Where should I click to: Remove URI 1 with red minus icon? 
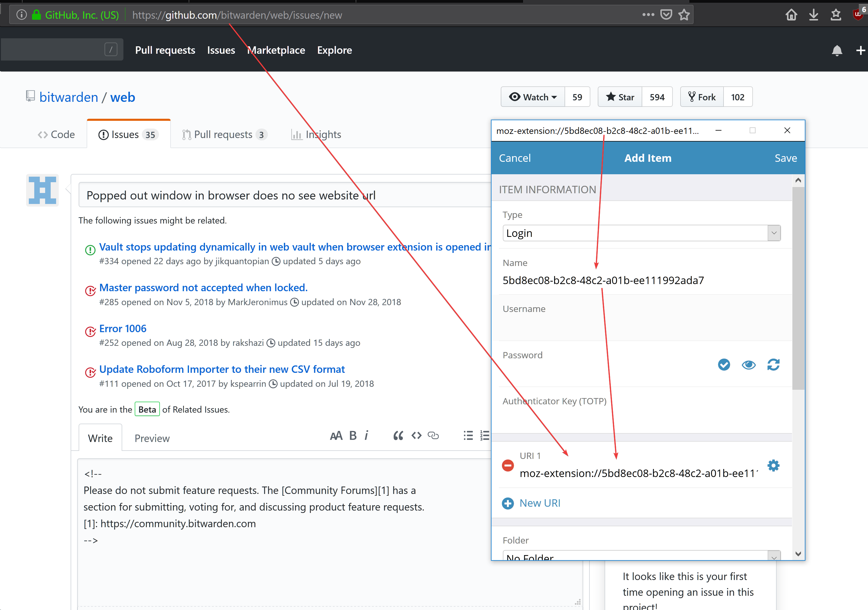pyautogui.click(x=508, y=465)
